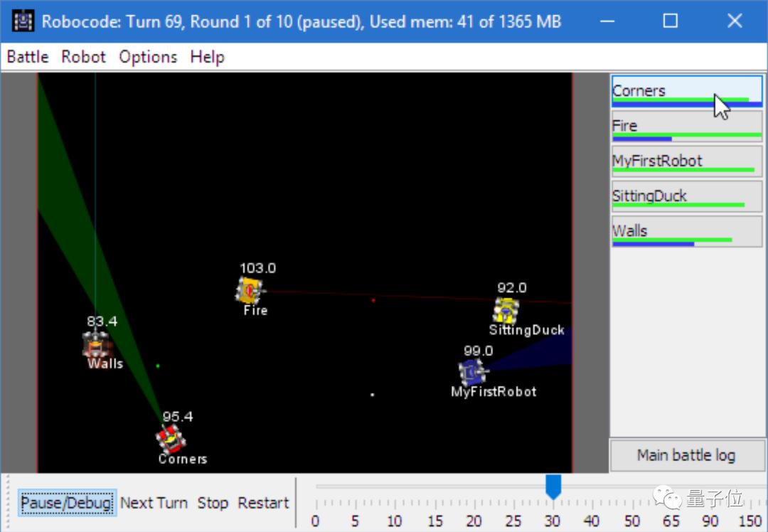
Task: Set the speed slider to 150
Action: point(750,521)
